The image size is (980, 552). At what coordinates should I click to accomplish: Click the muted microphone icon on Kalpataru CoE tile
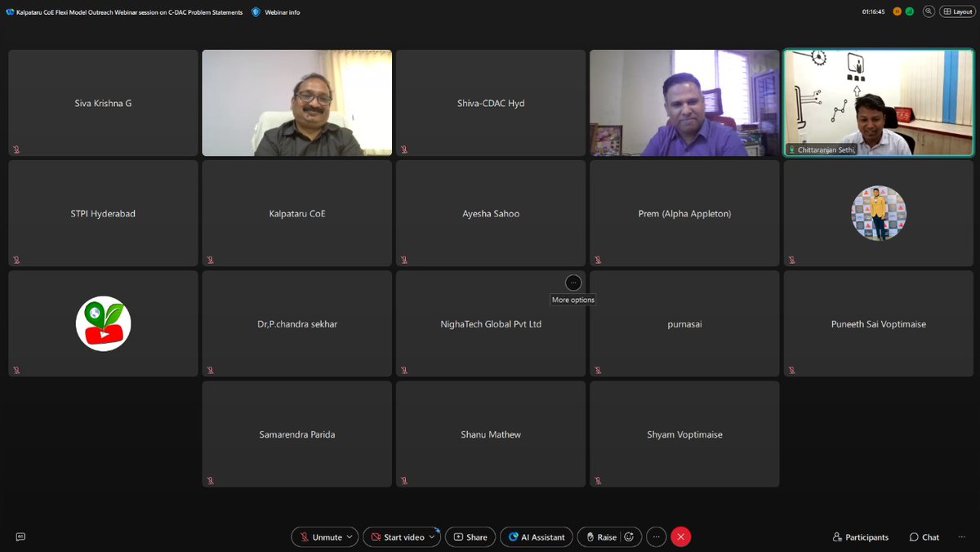pos(211,259)
